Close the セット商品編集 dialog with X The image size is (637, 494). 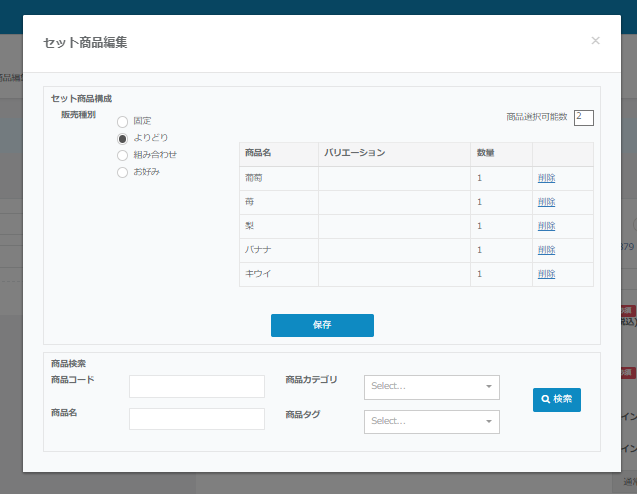pyautogui.click(x=595, y=41)
